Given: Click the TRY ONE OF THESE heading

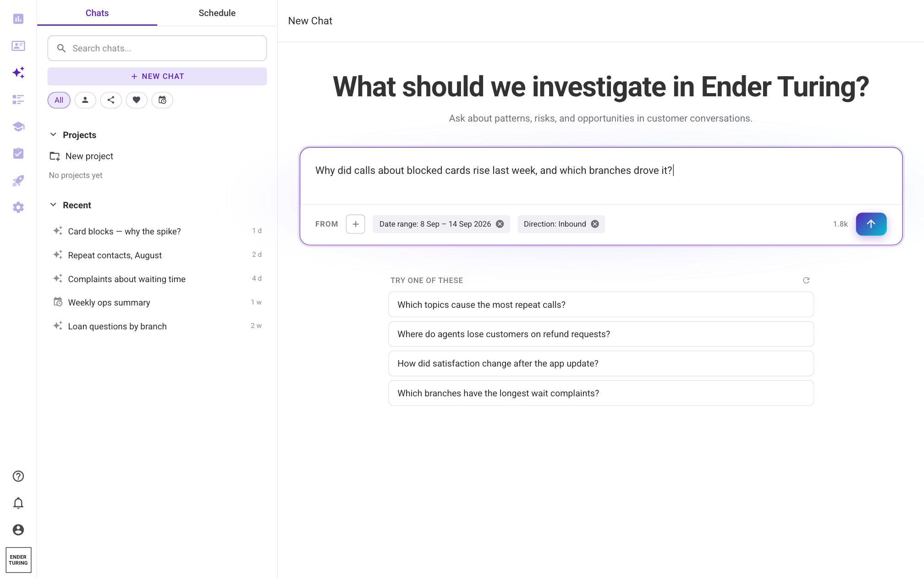Looking at the screenshot, I should [427, 280].
